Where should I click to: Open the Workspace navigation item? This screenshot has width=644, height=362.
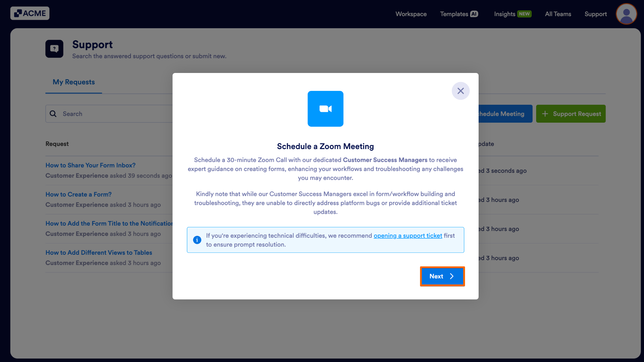pos(411,14)
